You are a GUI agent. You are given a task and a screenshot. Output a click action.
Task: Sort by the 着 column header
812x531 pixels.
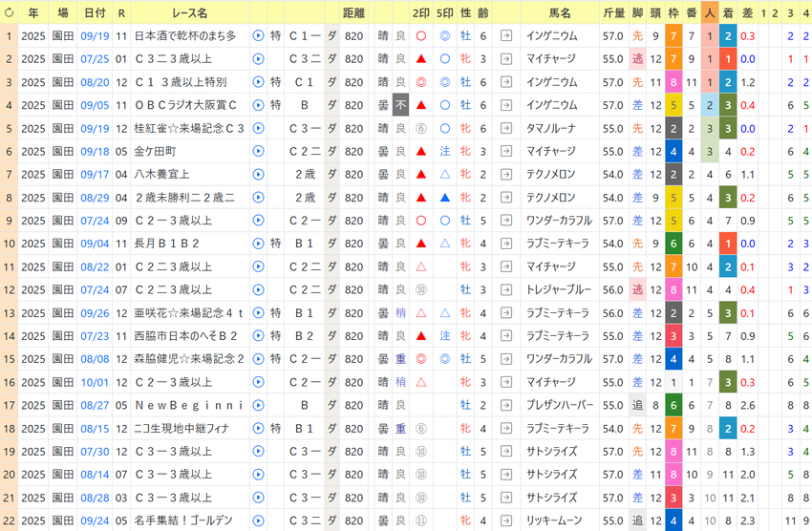point(728,13)
